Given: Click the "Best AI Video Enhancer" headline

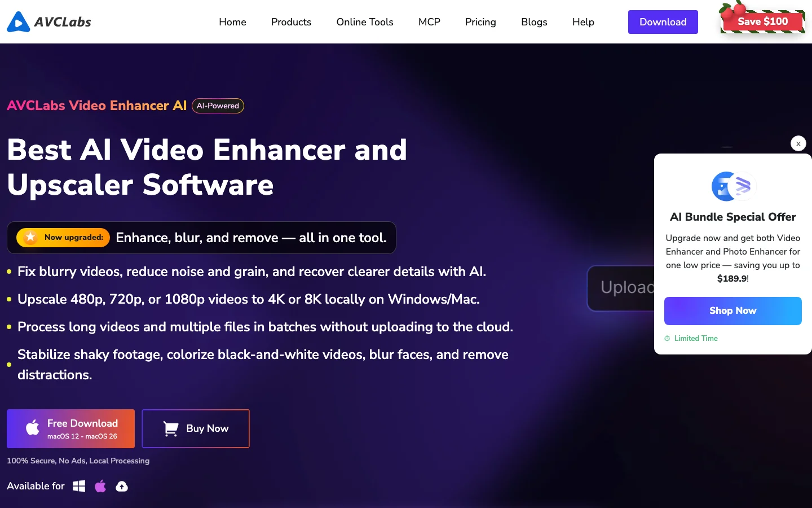Looking at the screenshot, I should [207, 167].
